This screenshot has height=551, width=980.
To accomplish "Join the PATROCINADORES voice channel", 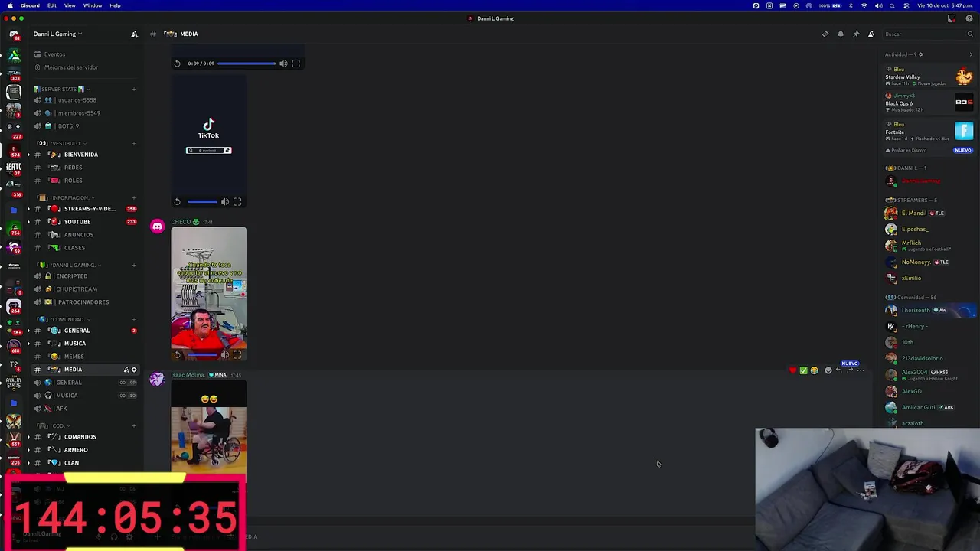I will click(x=84, y=302).
